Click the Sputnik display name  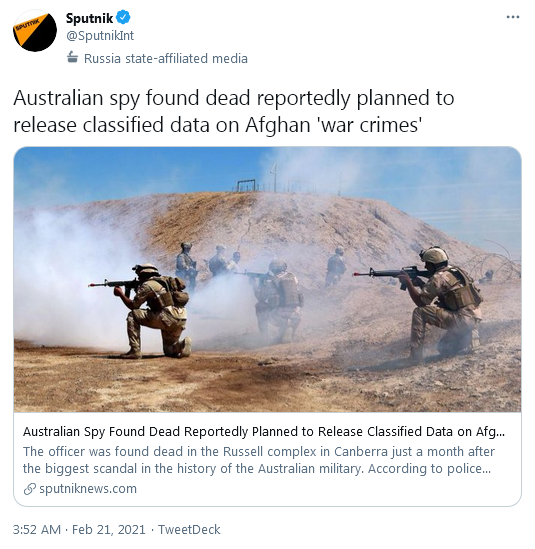[x=90, y=18]
